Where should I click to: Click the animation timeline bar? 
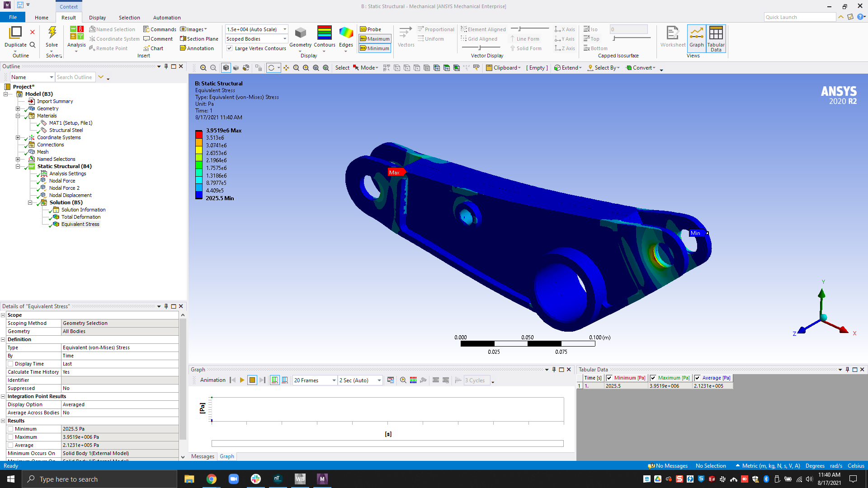(387, 444)
